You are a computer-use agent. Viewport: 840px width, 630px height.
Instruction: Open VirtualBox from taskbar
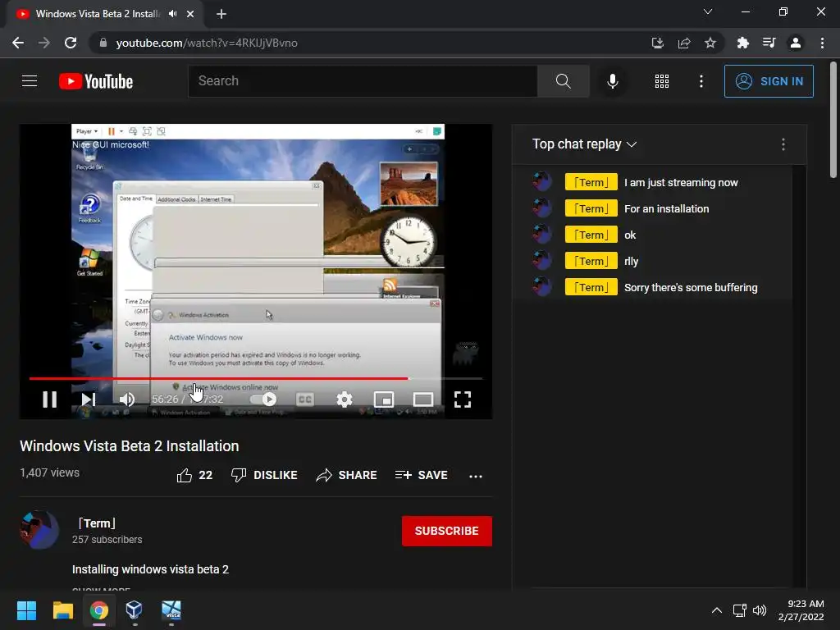(x=134, y=610)
